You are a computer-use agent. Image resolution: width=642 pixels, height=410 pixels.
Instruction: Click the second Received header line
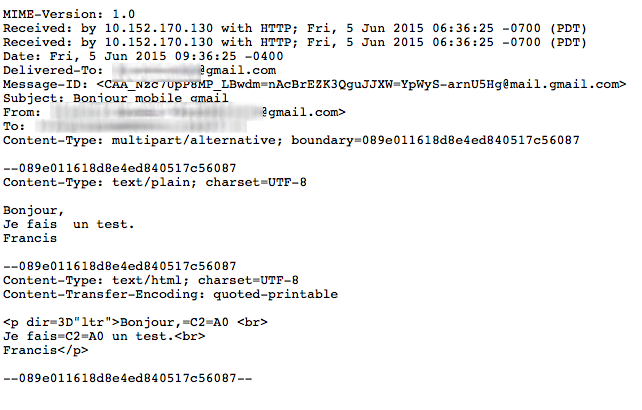click(295, 42)
